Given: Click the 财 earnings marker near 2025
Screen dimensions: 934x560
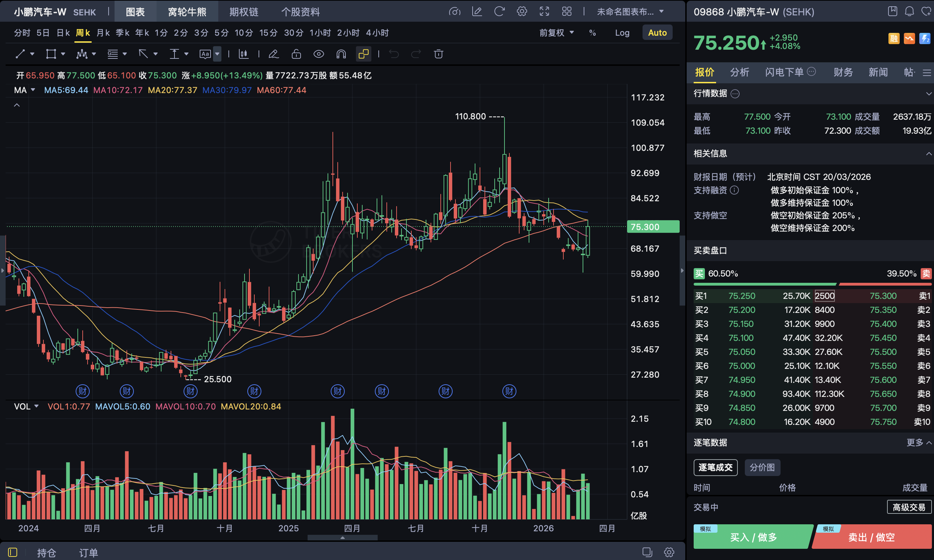Looking at the screenshot, I should pyautogui.click(x=254, y=391).
